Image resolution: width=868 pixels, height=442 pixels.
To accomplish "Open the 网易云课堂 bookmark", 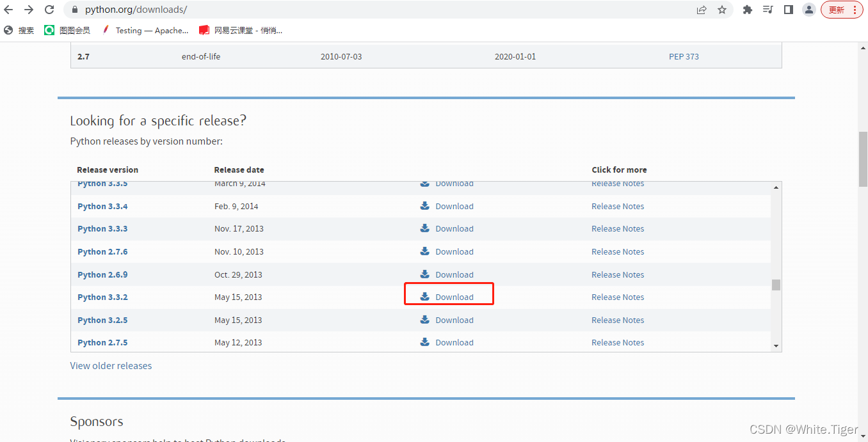I will click(x=241, y=30).
